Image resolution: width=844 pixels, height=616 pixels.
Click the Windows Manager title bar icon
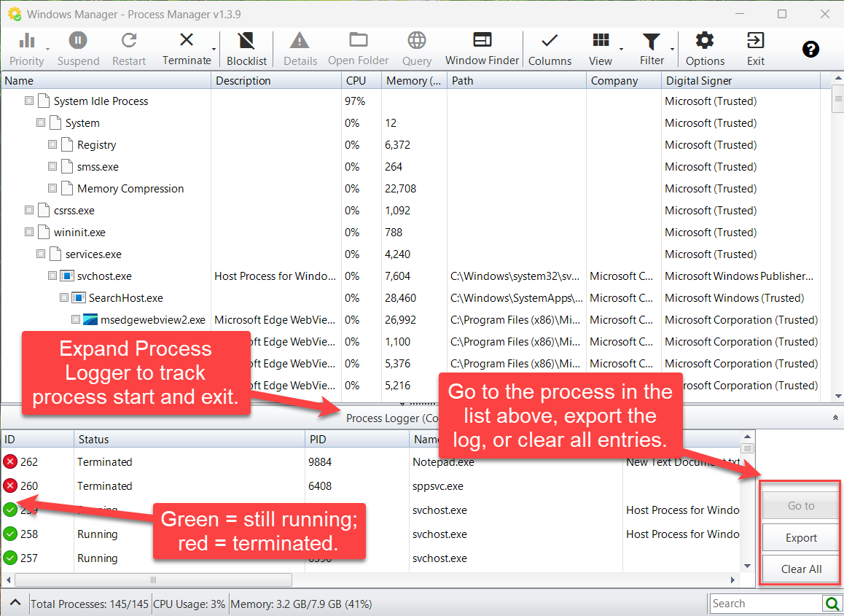coord(15,14)
